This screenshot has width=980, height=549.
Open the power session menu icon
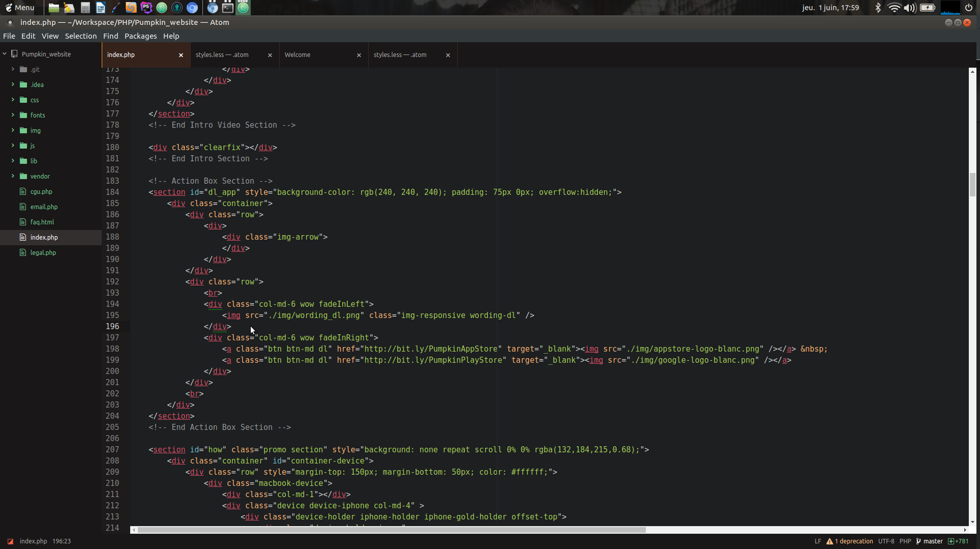(969, 8)
